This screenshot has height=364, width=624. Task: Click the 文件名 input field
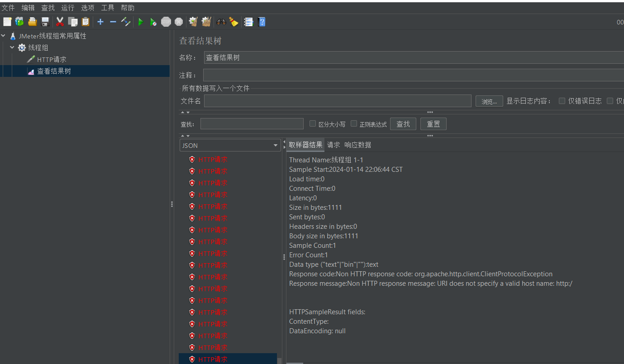338,101
